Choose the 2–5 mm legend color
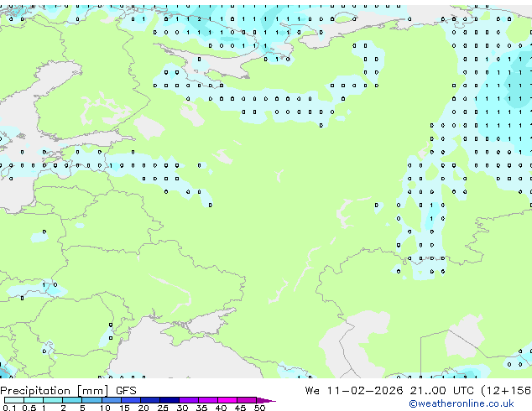 point(72,400)
